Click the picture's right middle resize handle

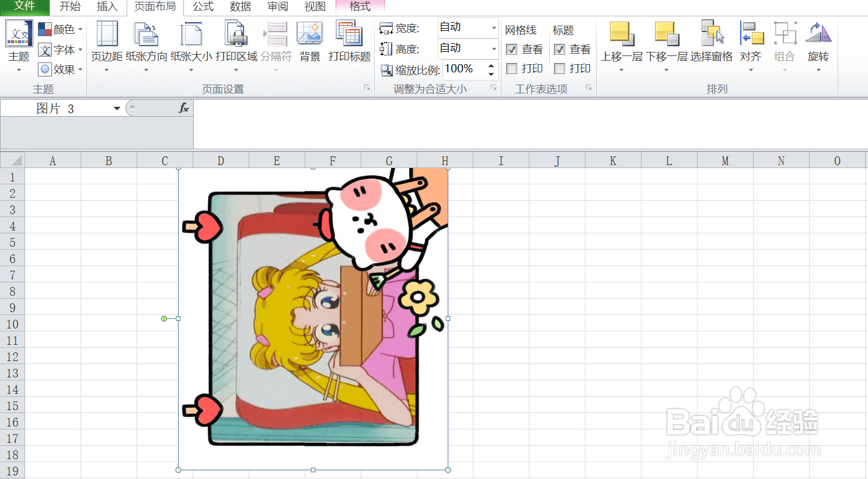[x=448, y=319]
